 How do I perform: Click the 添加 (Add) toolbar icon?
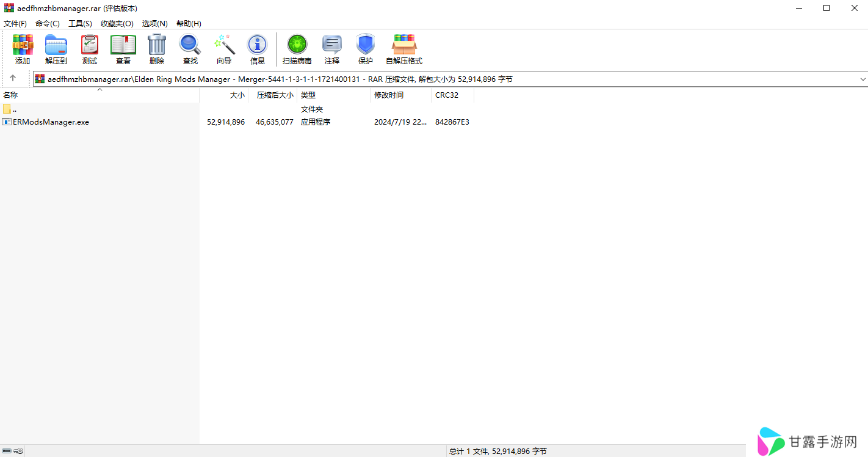click(x=23, y=45)
